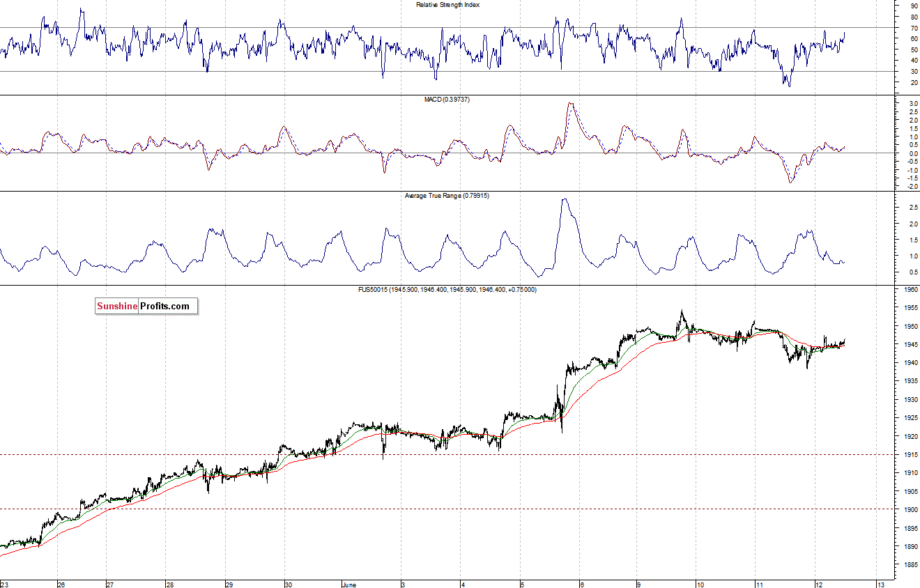
Task: Click the 1915 price axis label
Action: coord(911,454)
